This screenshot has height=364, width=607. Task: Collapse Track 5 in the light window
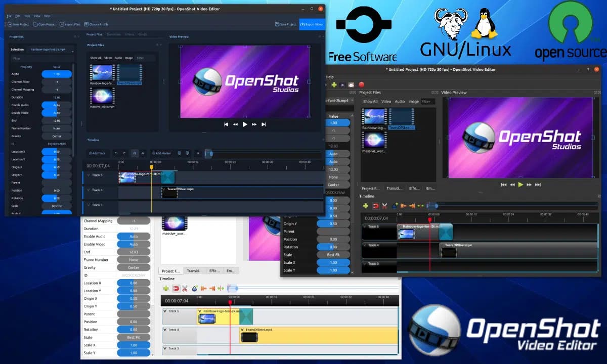(x=165, y=311)
